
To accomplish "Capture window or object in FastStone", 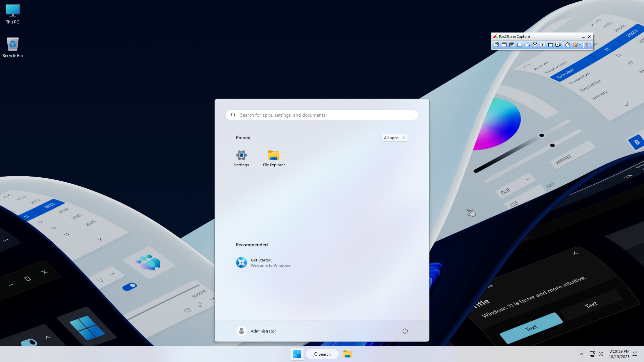I will (x=512, y=45).
